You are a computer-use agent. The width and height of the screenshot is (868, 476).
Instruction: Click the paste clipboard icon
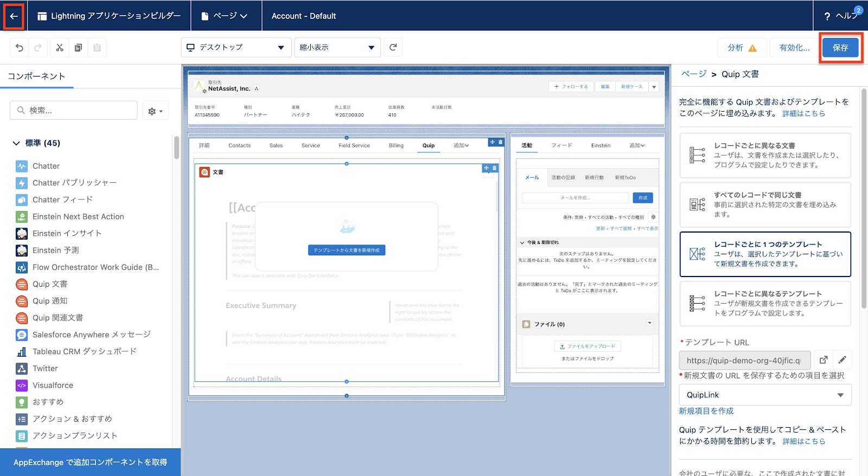pyautogui.click(x=97, y=48)
